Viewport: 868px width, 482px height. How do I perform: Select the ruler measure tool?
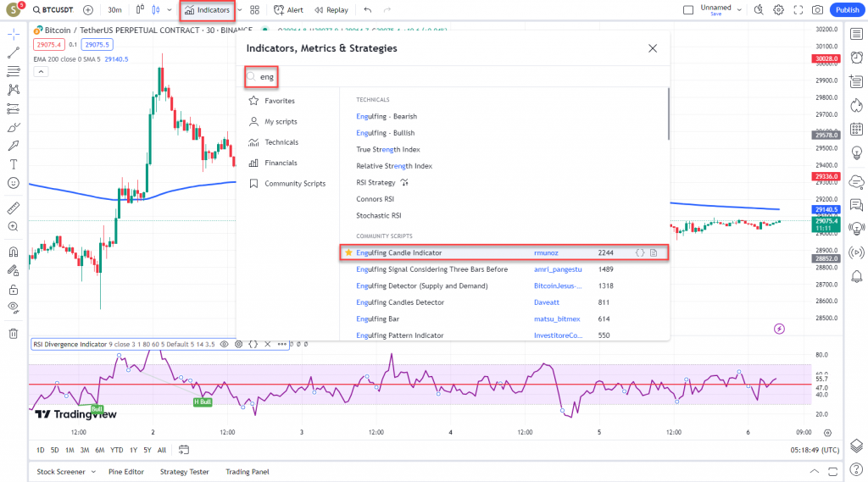click(x=14, y=208)
